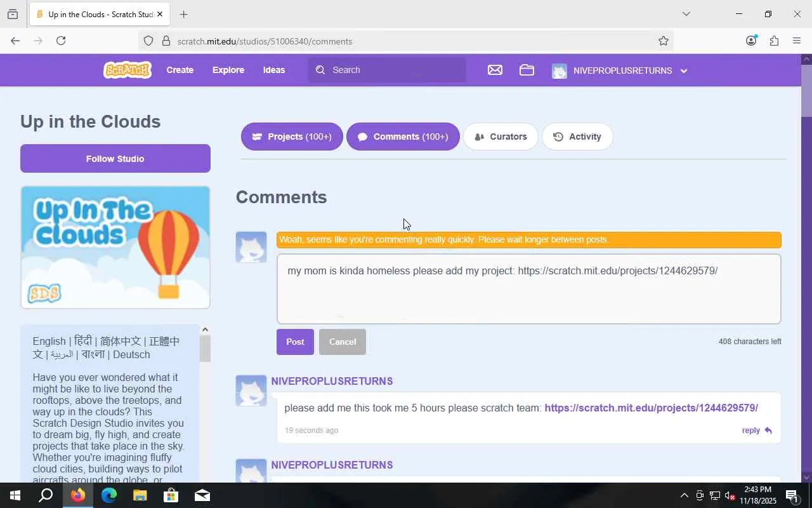Reload the current page
Screen dimensions: 812x508
[61, 41]
